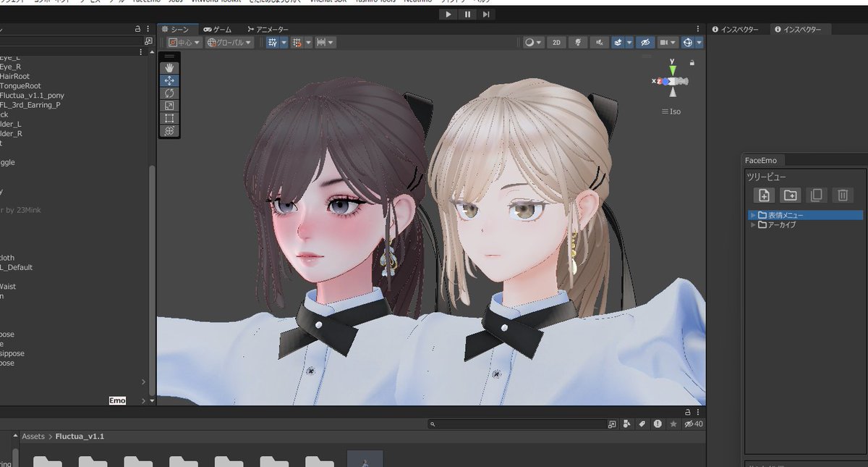
Task: Select Fluctua_v1.1_pony in the hierarchy
Action: [x=32, y=96]
